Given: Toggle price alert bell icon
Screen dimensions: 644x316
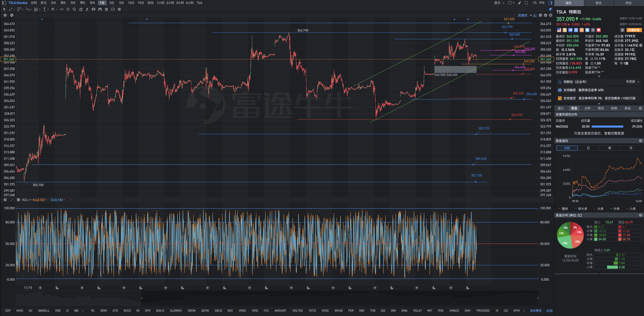Looking at the screenshot, I should (622, 30).
